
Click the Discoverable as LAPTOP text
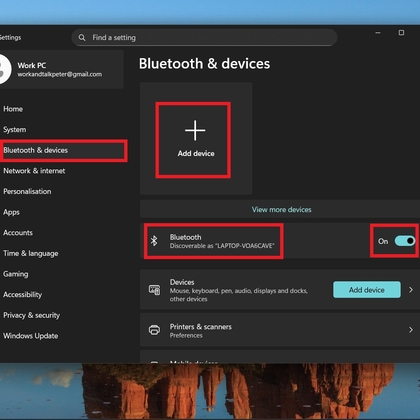(x=222, y=246)
